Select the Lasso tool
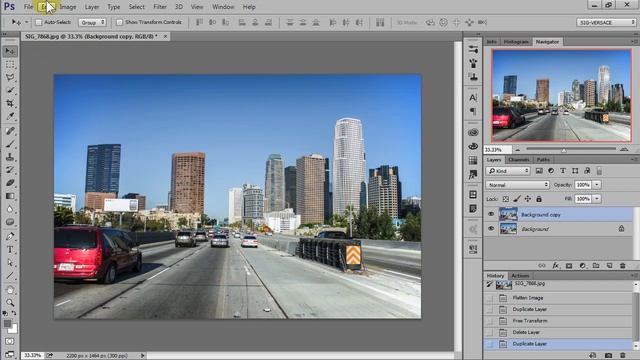The width and height of the screenshot is (640, 360). coord(10,78)
